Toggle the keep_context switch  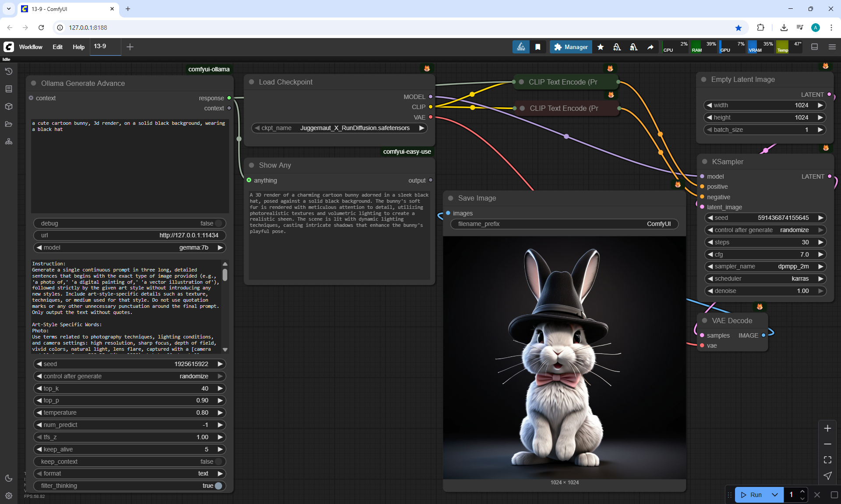tap(218, 462)
